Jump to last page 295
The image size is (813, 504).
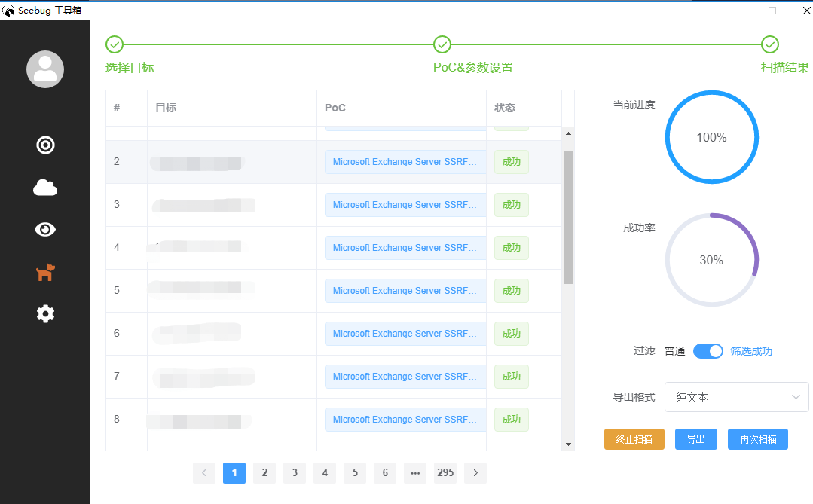(445, 473)
